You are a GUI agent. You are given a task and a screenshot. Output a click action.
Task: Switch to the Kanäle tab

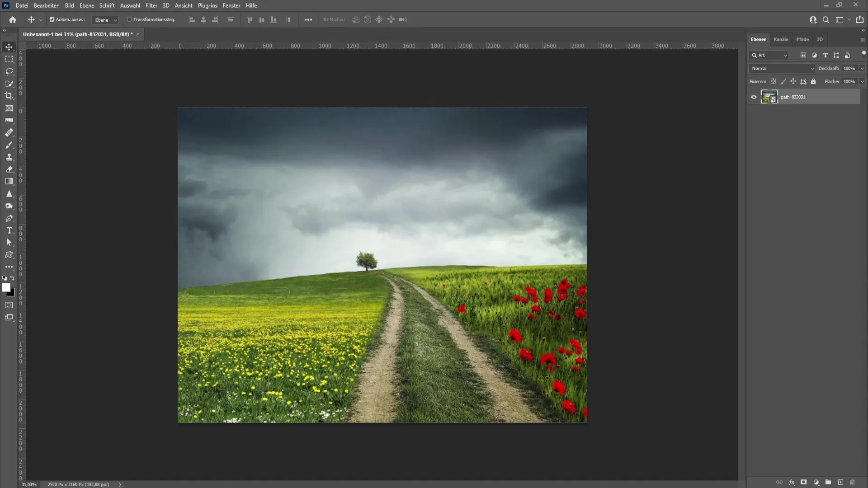(x=781, y=39)
